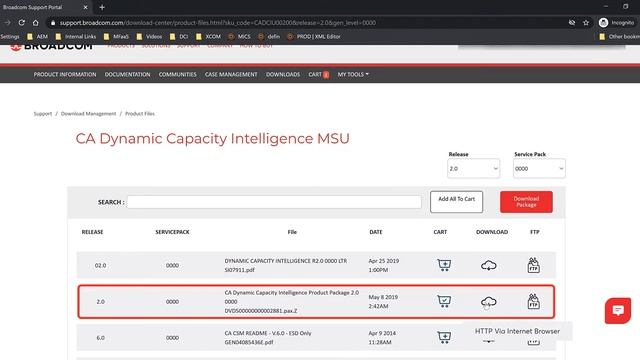The image size is (640, 360).
Task: Open the live chat widget
Action: 618,311
